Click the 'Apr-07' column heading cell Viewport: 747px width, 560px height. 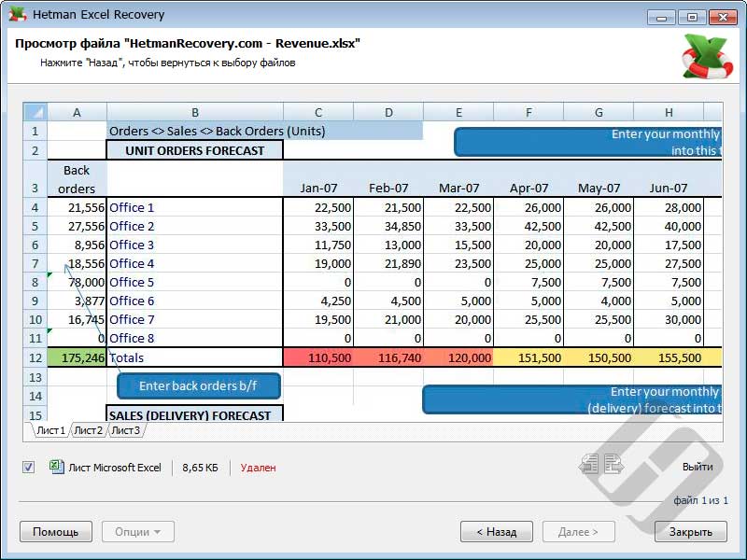pyautogui.click(x=529, y=179)
